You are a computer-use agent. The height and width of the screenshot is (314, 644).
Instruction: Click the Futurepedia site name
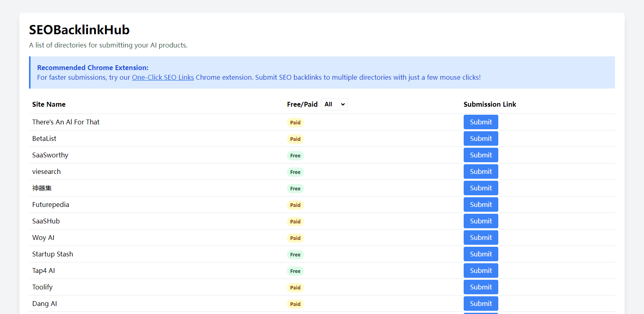[x=51, y=205]
